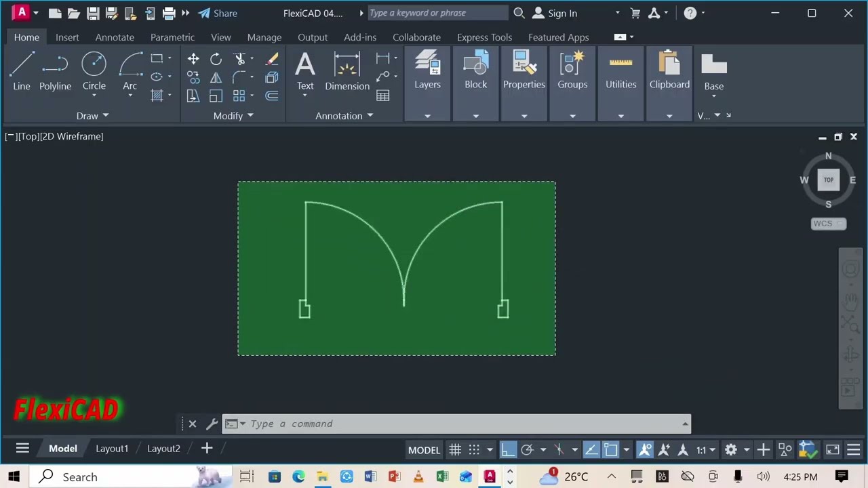Open Excel from the Windows taskbar
The image size is (868, 488).
(442, 476)
